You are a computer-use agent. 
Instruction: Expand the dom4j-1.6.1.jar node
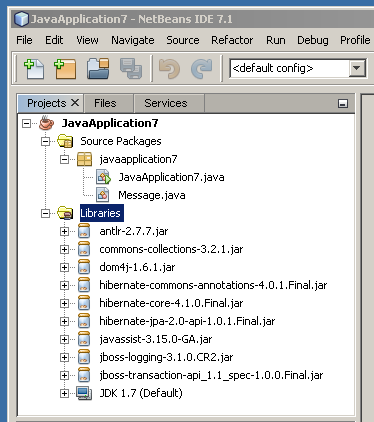64,268
